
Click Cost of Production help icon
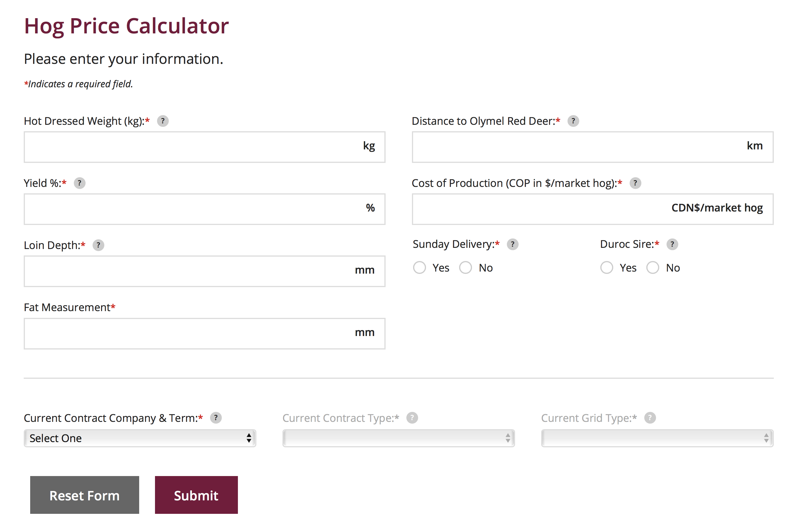pyautogui.click(x=635, y=183)
